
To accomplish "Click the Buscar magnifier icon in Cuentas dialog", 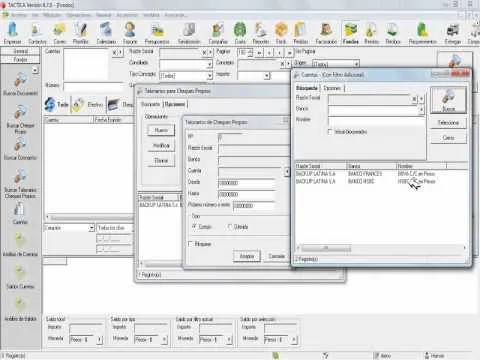I will (448, 100).
